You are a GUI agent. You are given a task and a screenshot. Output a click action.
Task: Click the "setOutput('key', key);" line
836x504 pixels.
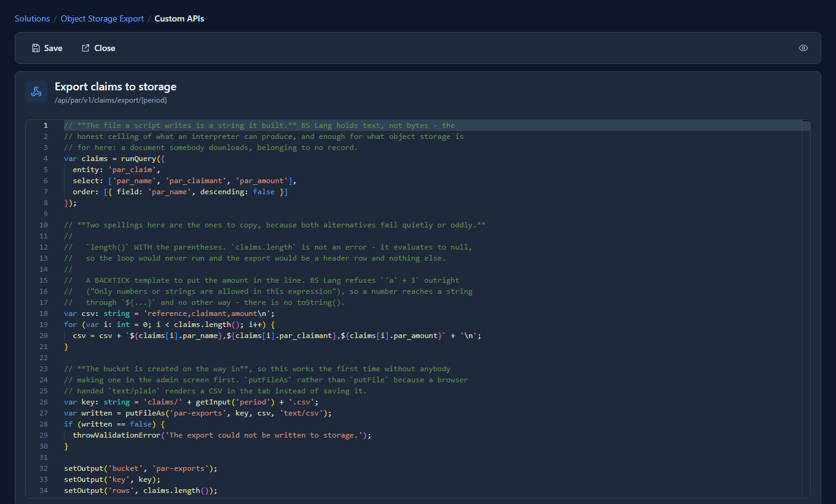coord(112,479)
